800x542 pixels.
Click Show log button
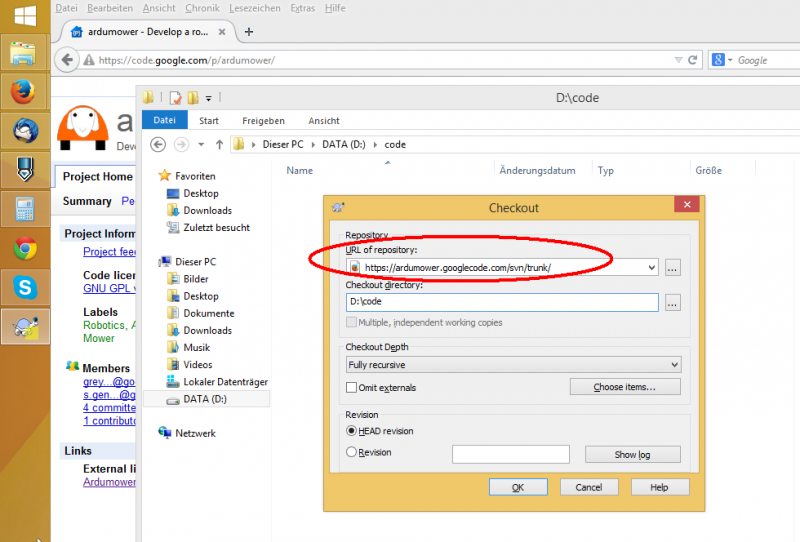click(x=633, y=454)
